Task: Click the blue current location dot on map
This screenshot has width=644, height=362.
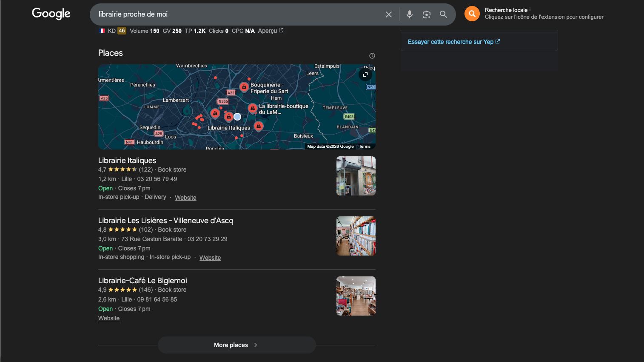Action: [237, 117]
